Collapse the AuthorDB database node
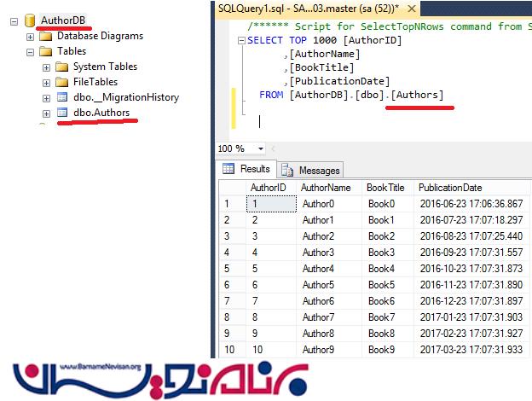This screenshot has width=532, height=401. [14, 21]
